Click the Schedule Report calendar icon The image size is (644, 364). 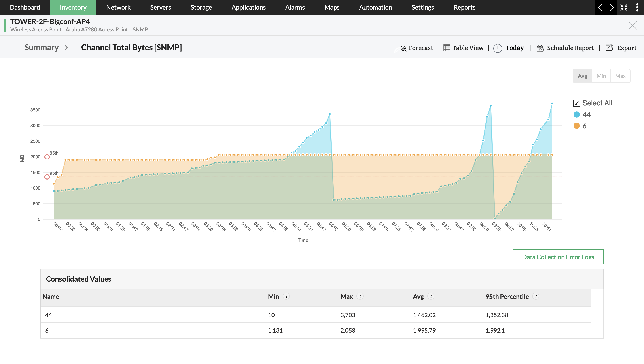pos(540,48)
